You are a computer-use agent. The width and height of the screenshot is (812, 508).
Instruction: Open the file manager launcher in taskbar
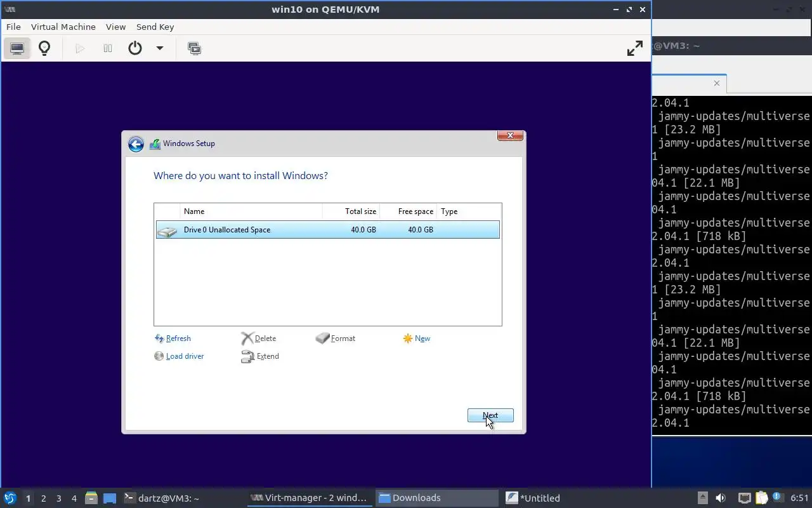pos(91,498)
